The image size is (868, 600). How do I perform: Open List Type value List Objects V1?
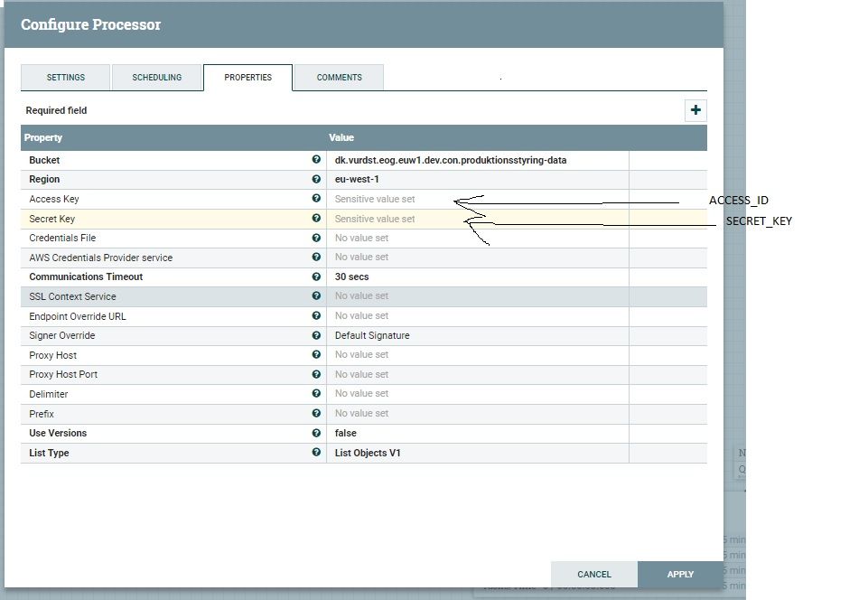coord(477,454)
